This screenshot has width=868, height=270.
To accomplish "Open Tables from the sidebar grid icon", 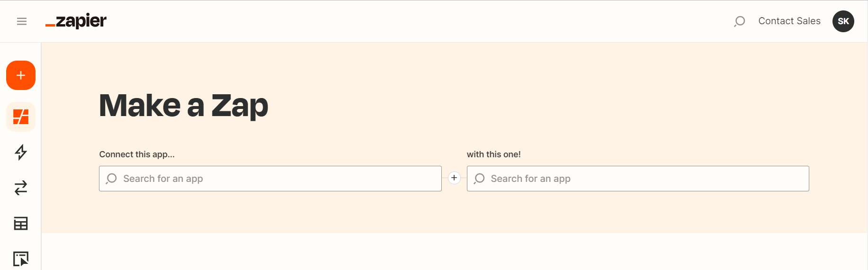I will [21, 224].
